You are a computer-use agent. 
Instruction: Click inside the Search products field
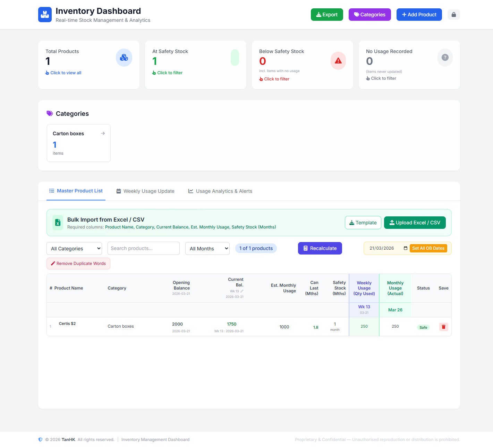[x=143, y=248]
